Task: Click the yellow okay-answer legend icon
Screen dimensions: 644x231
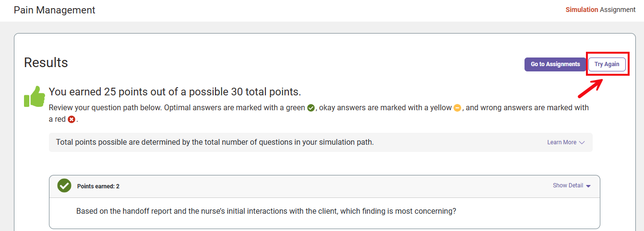Action: pos(457,108)
